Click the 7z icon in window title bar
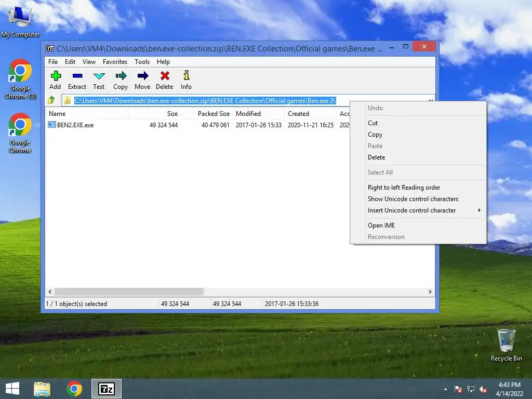The width and height of the screenshot is (532, 399). [x=50, y=48]
